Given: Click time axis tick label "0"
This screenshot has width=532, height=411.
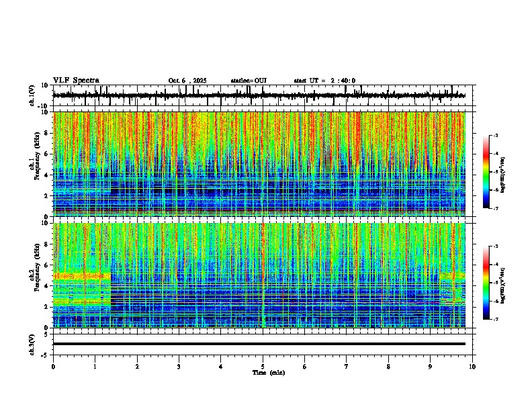Looking at the screenshot, I should (x=53, y=367).
